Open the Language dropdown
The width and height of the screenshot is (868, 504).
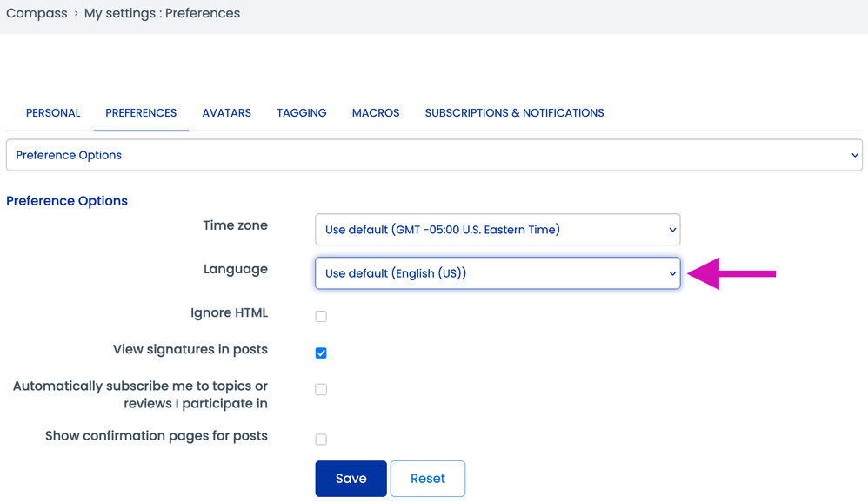[x=497, y=272]
